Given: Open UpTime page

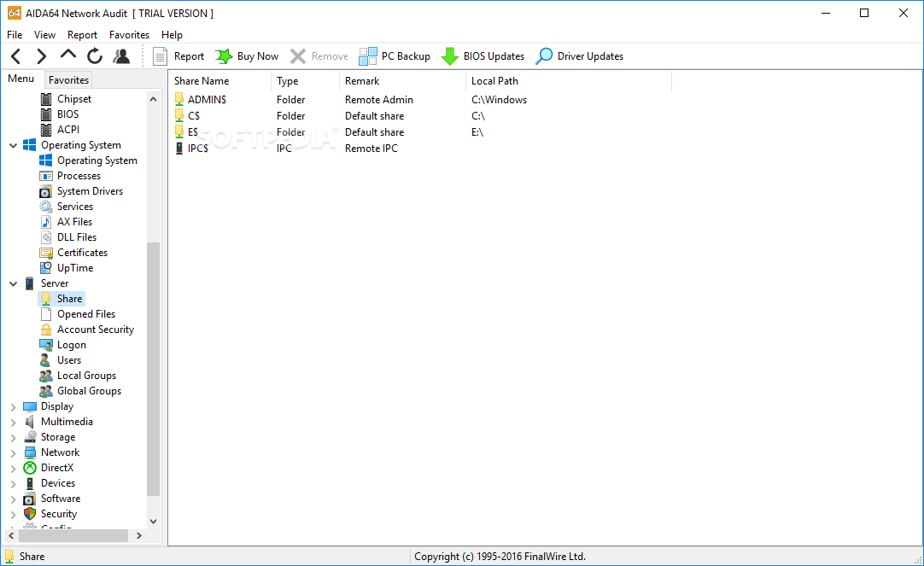Looking at the screenshot, I should point(75,268).
